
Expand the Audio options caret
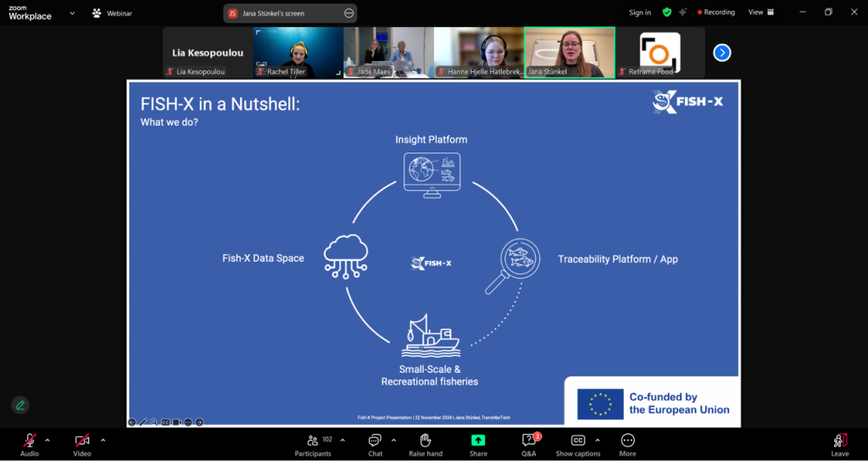47,441
